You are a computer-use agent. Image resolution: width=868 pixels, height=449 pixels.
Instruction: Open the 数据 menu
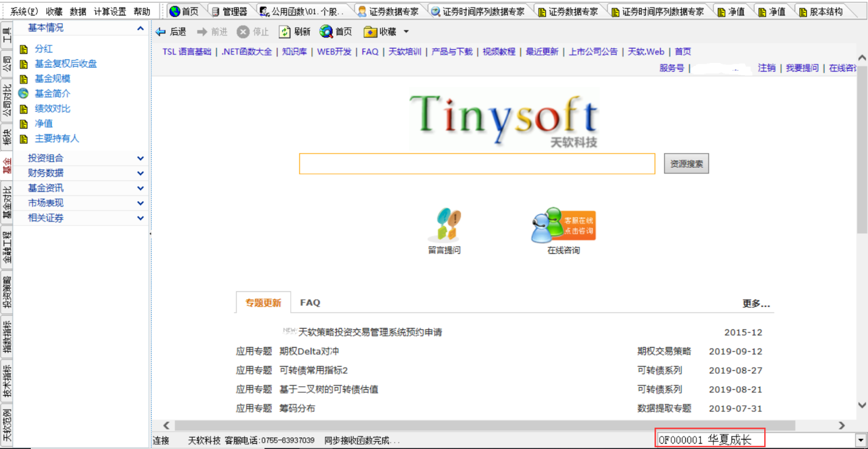pos(78,11)
